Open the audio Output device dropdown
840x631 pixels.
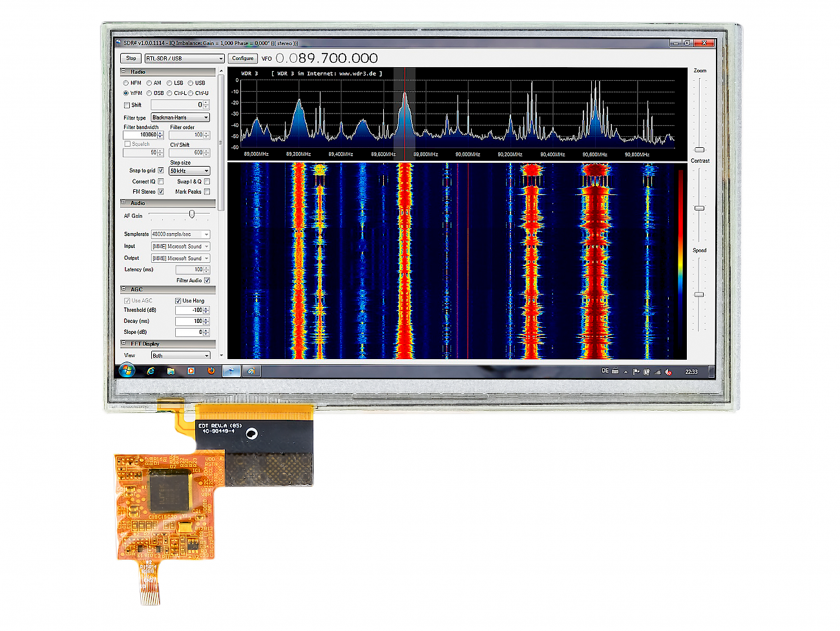tap(180, 258)
